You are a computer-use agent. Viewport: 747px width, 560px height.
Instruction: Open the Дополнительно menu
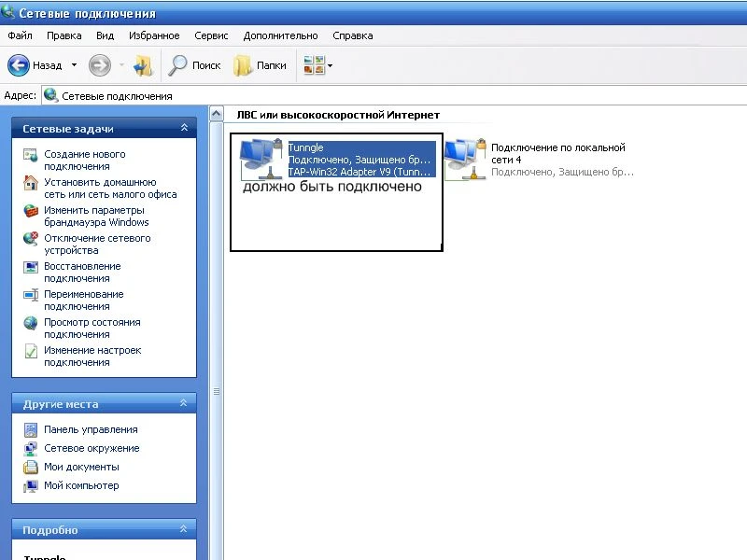tap(280, 35)
